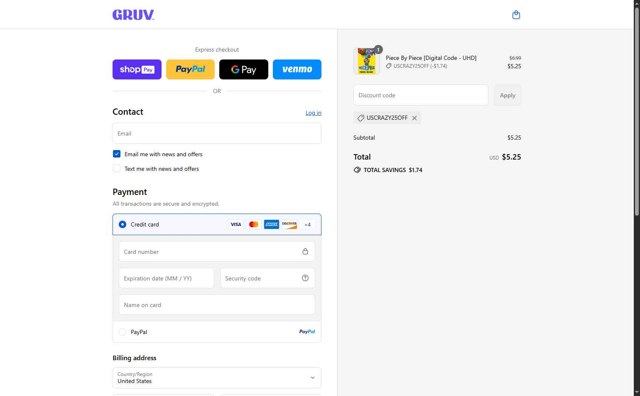The width and height of the screenshot is (640, 396).
Task: Remove the USCRAZY25OFF discount code
Action: (414, 118)
